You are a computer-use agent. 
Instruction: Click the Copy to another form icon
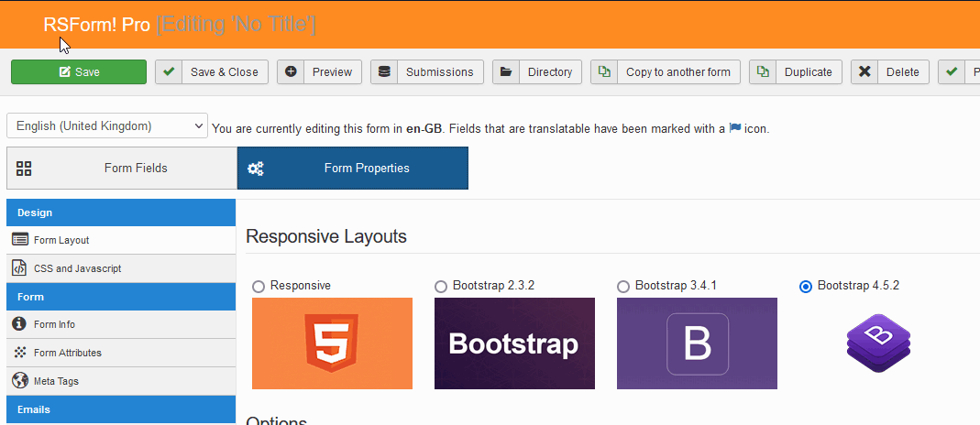[x=604, y=72]
